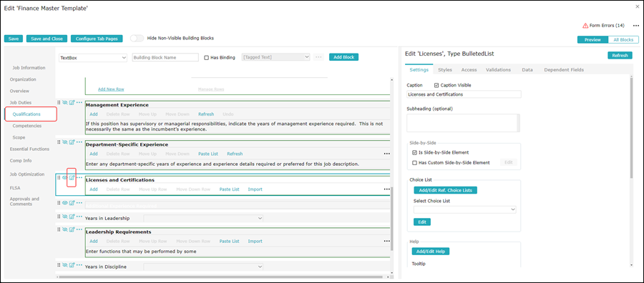The width and height of the screenshot is (644, 283).
Task: Click the Caption text field
Action: pyautogui.click(x=464, y=94)
